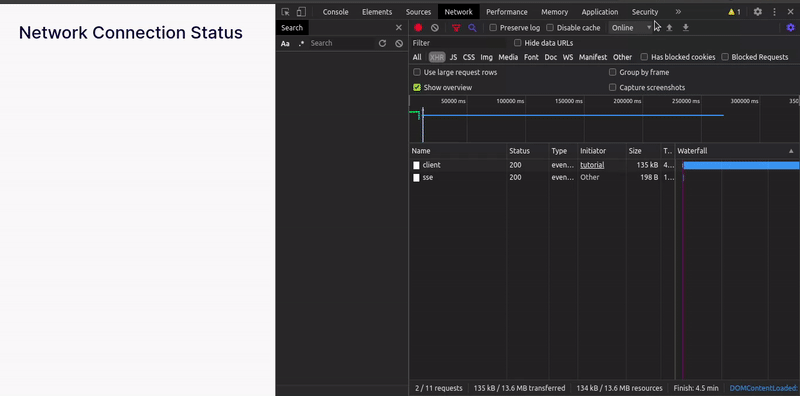Viewport: 800px width, 396px height.
Task: Enable Use large request rows
Action: coord(417,72)
